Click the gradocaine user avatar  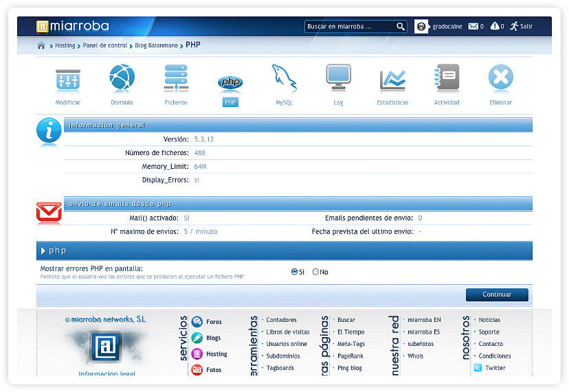pyautogui.click(x=421, y=27)
